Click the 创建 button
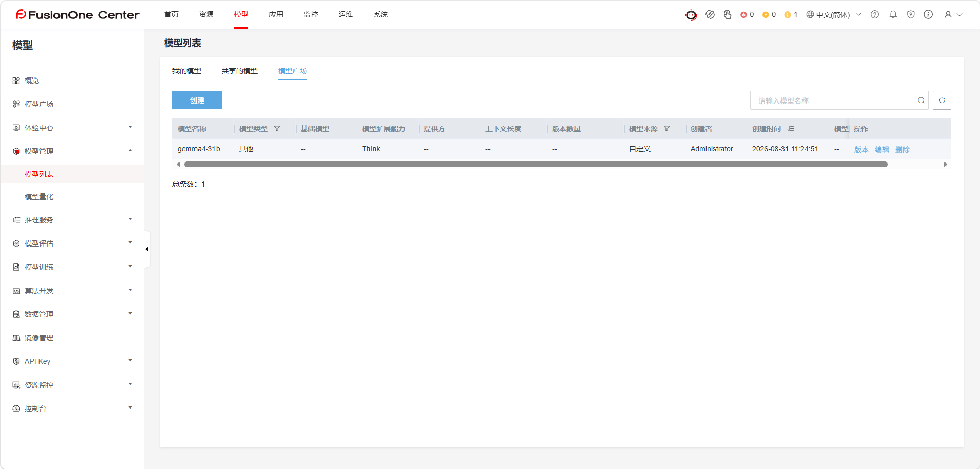 click(x=197, y=100)
